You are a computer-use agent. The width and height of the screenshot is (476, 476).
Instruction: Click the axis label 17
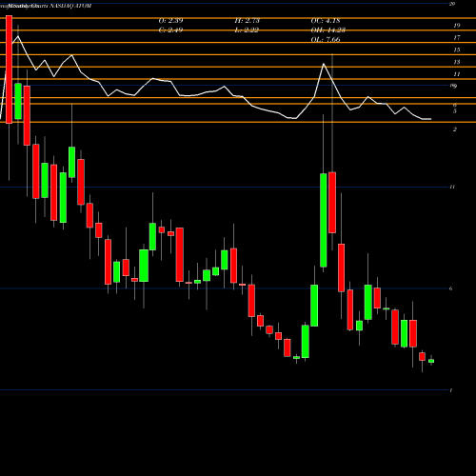click(x=457, y=38)
